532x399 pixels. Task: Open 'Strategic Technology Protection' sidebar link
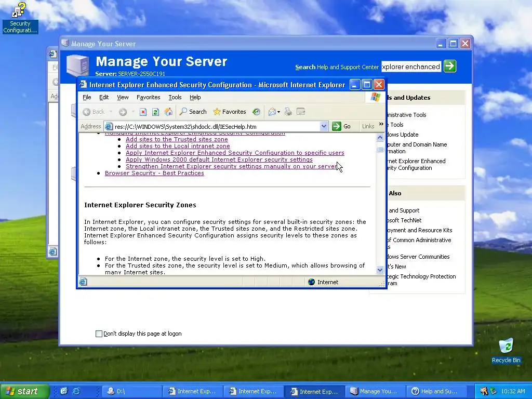pyautogui.click(x=421, y=280)
